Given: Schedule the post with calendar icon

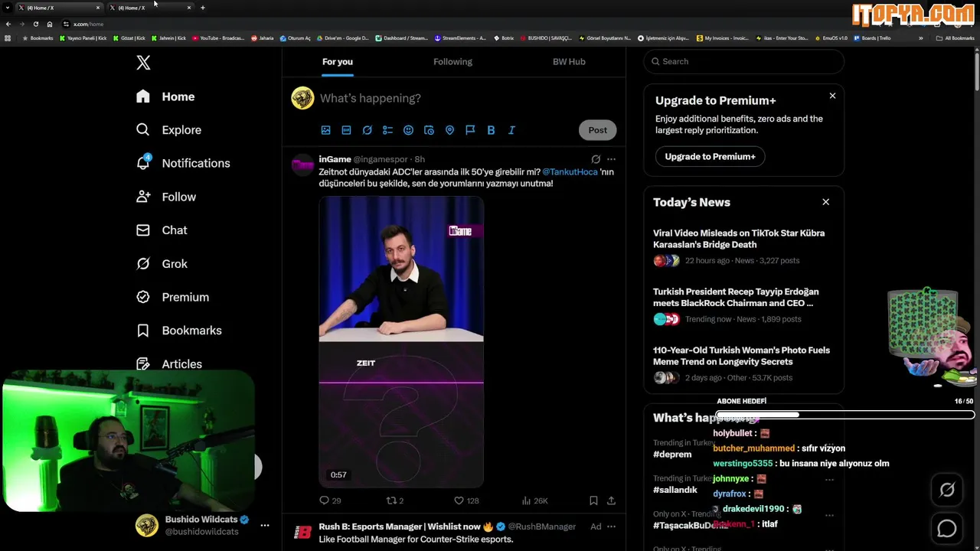Looking at the screenshot, I should 429,130.
